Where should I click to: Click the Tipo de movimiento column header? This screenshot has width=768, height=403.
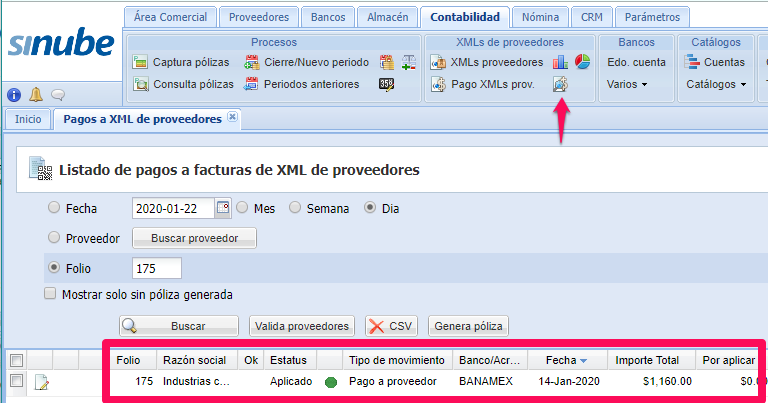click(x=397, y=360)
